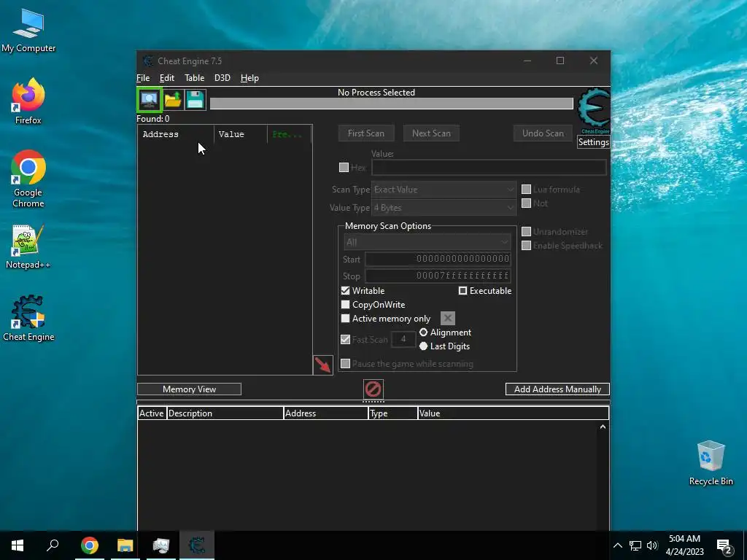Open Chrome from the taskbar
Viewport: 747px width, 560px height.
(90, 545)
